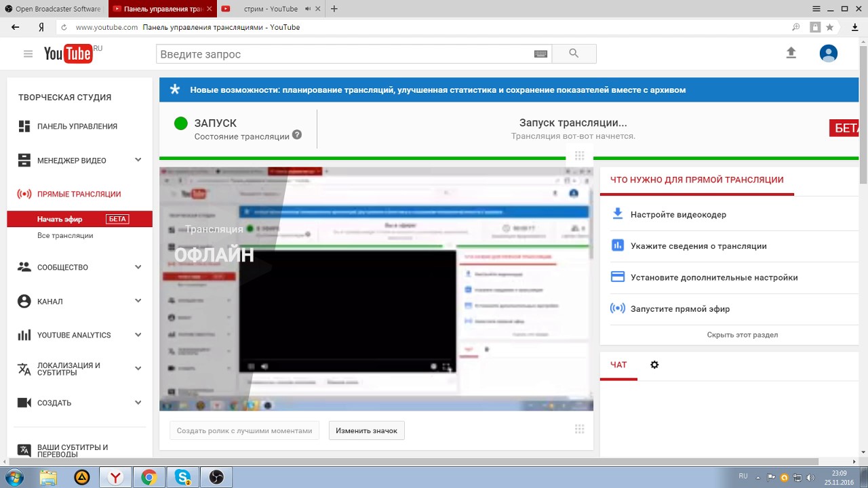This screenshot has width=868, height=488.
Task: Click the protect lock icon in address bar
Action: pos(815,27)
